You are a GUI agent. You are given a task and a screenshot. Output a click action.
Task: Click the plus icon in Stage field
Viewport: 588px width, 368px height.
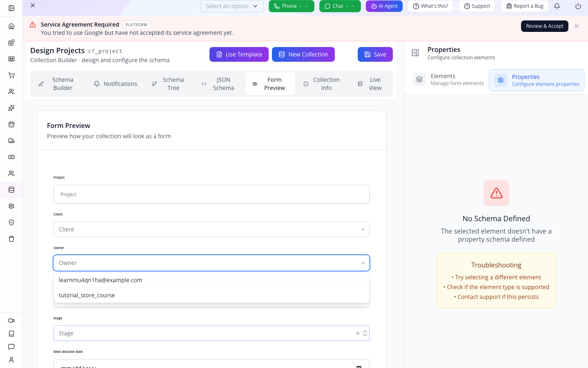358,333
